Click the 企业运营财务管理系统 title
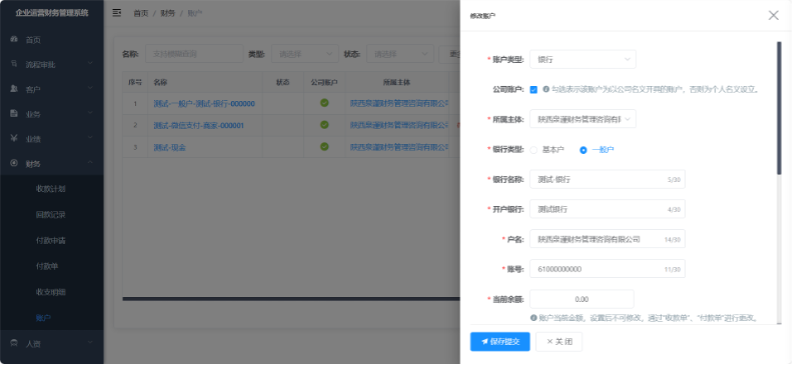The image size is (793, 365). tap(52, 13)
